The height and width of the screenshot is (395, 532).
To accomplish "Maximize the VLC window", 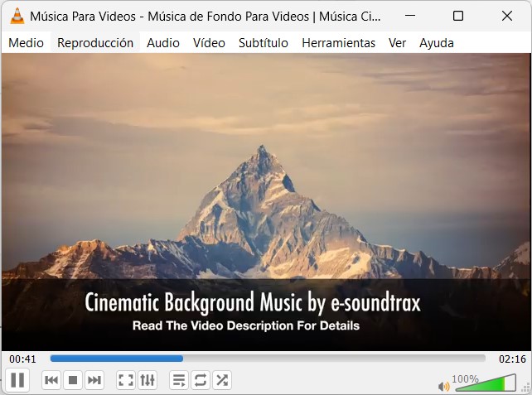I will pyautogui.click(x=458, y=16).
